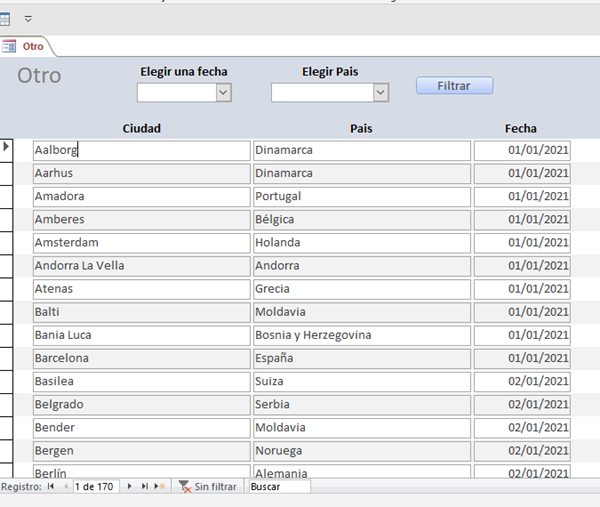The image size is (600, 507).
Task: Go to the first record
Action: point(50,486)
